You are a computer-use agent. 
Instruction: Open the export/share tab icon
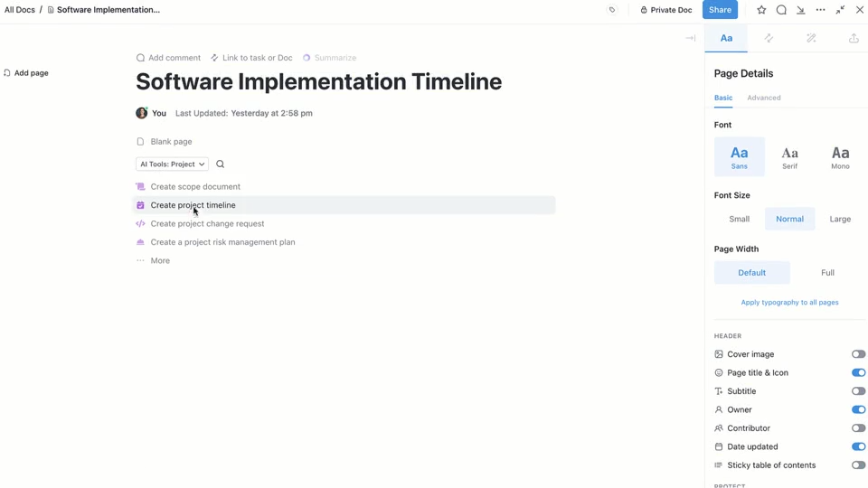click(854, 38)
